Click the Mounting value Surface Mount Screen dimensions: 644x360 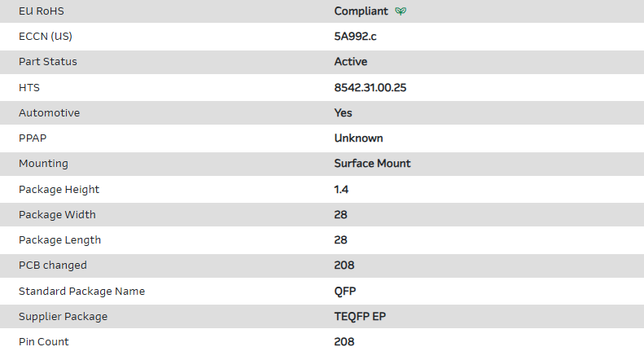(x=372, y=164)
